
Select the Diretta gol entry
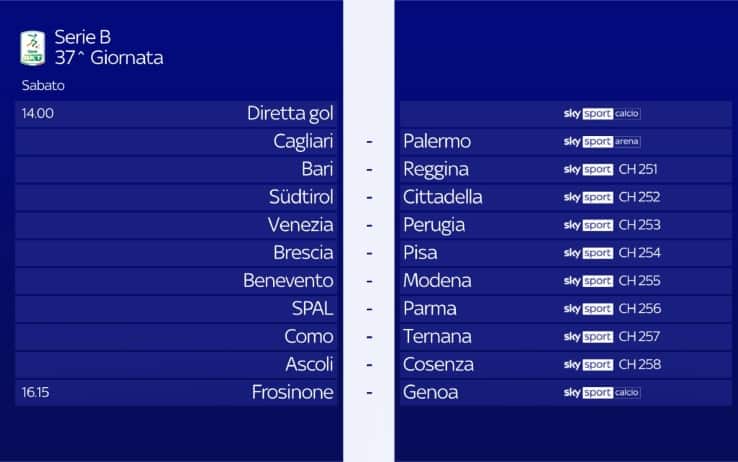(290, 114)
